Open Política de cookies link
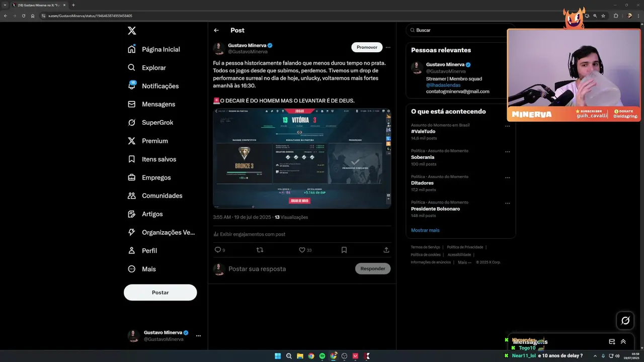Screen dimensions: 644x362 coord(426,255)
